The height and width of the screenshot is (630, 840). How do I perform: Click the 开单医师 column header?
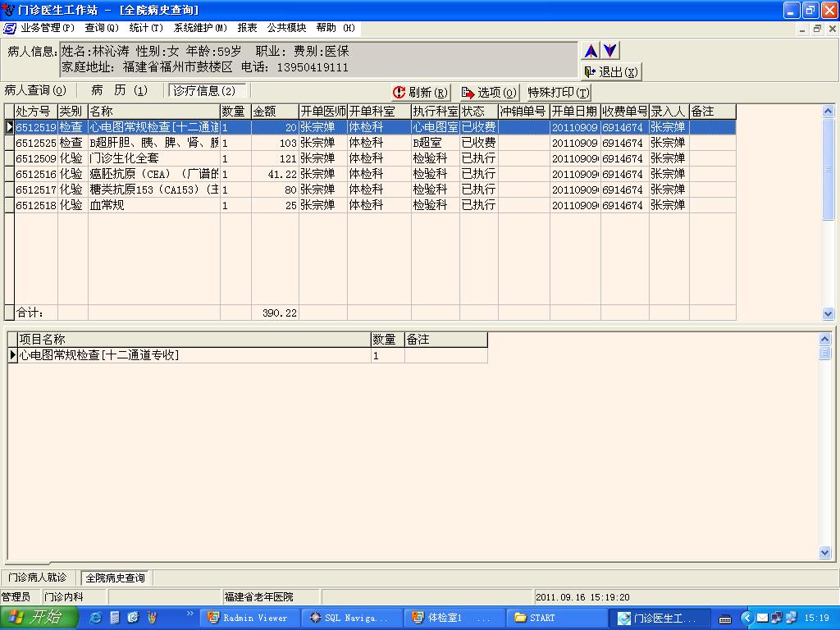pos(323,112)
